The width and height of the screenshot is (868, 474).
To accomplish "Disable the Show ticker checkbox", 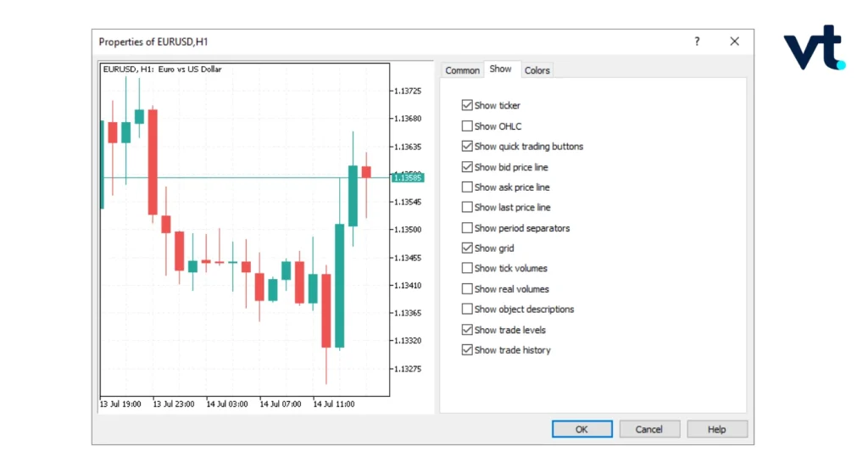I will point(467,105).
